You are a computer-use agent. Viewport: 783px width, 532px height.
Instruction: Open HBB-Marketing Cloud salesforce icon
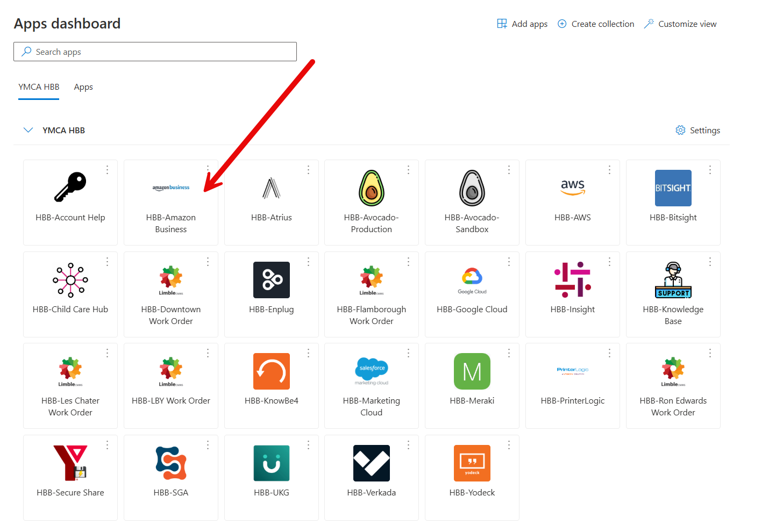372,371
